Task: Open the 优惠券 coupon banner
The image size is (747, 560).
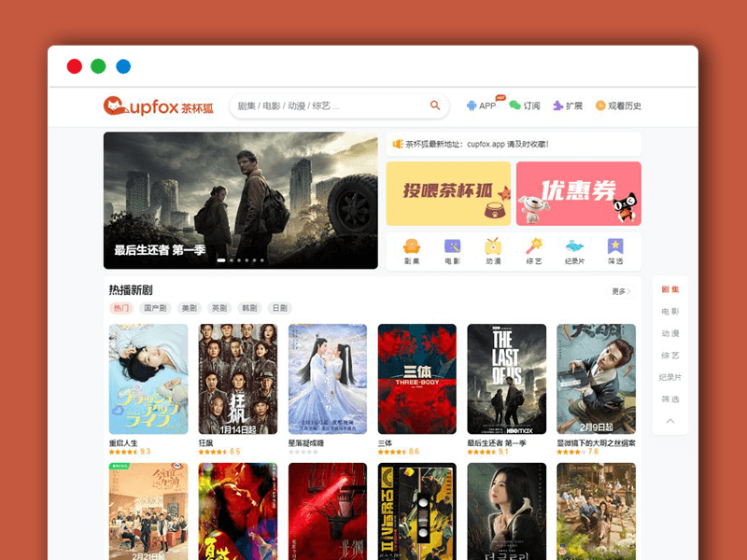Action: tap(578, 194)
